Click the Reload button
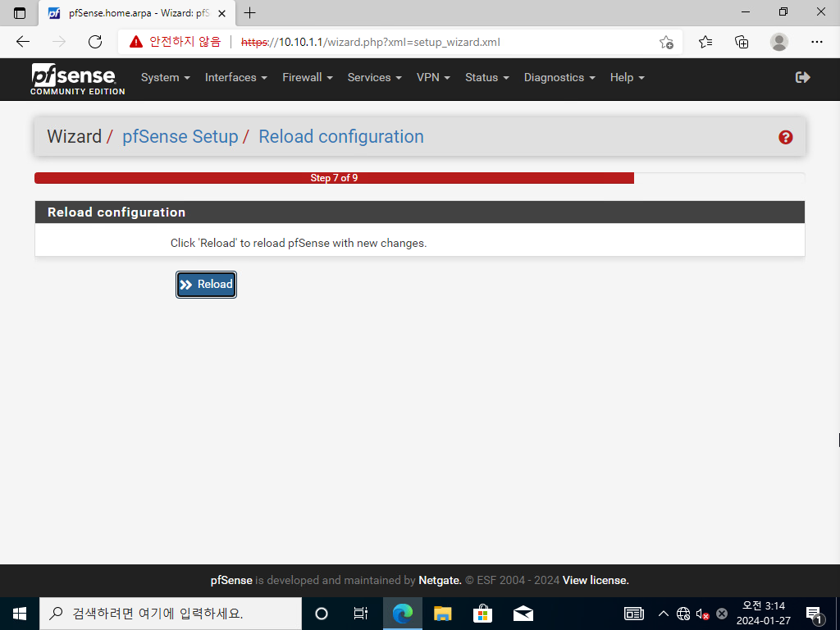 coord(206,285)
